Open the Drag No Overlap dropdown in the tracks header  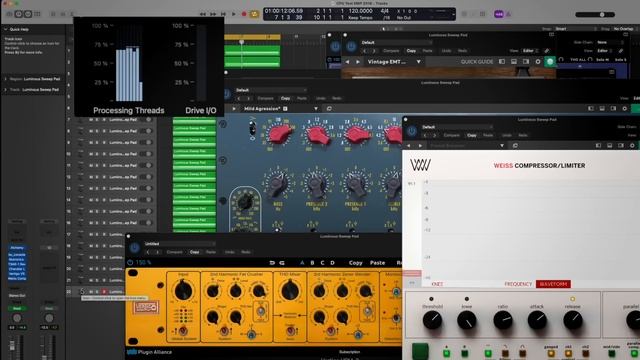pyautogui.click(x=623, y=29)
